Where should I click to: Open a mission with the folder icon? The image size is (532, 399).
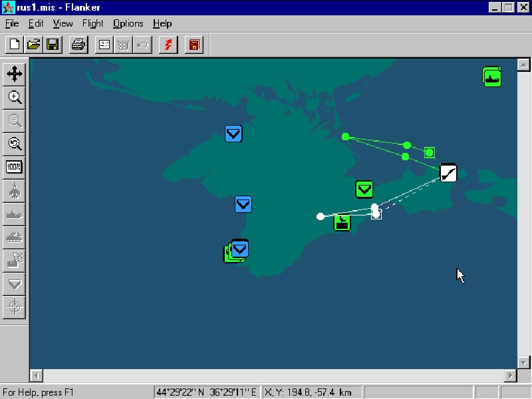pyautogui.click(x=33, y=45)
